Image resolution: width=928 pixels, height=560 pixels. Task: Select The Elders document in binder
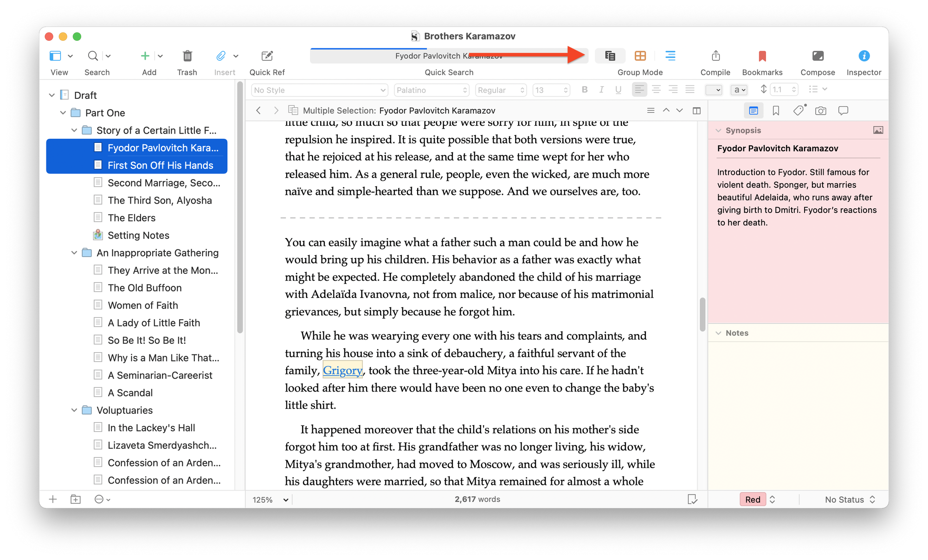point(131,218)
